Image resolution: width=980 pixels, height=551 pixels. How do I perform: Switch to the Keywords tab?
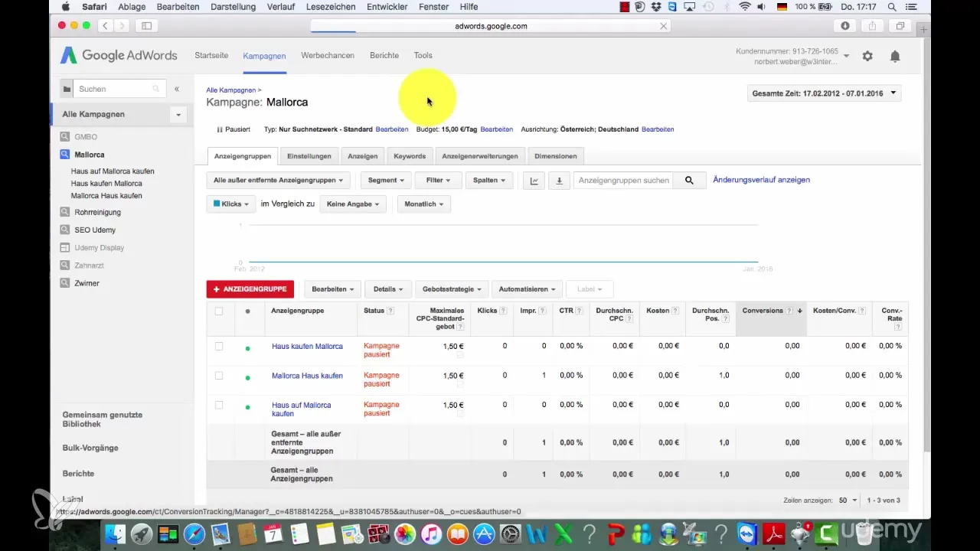[410, 156]
